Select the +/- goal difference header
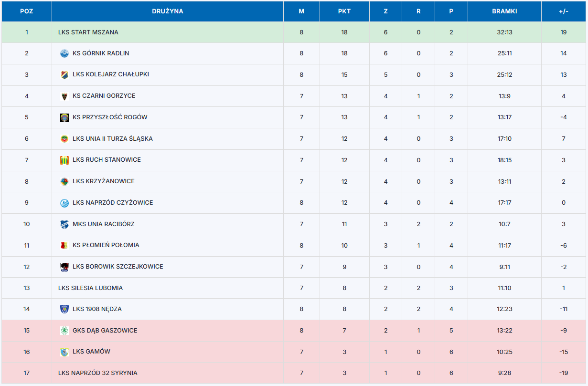 tap(564, 11)
